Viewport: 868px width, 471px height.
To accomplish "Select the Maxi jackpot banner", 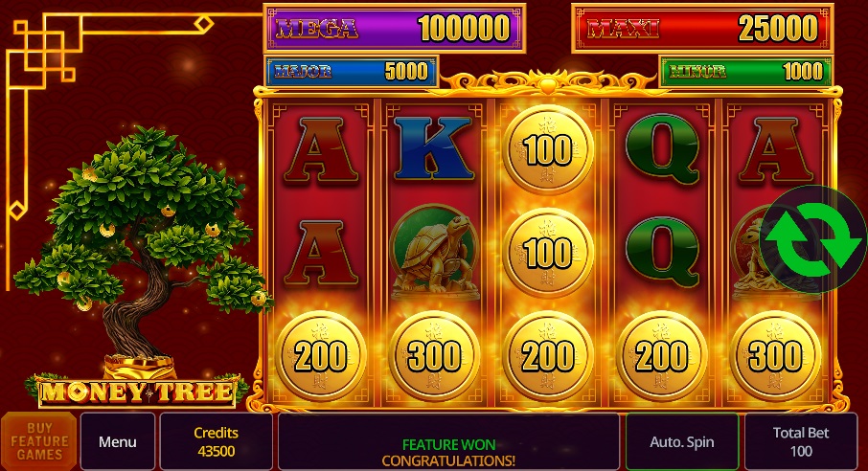I will coord(702,28).
